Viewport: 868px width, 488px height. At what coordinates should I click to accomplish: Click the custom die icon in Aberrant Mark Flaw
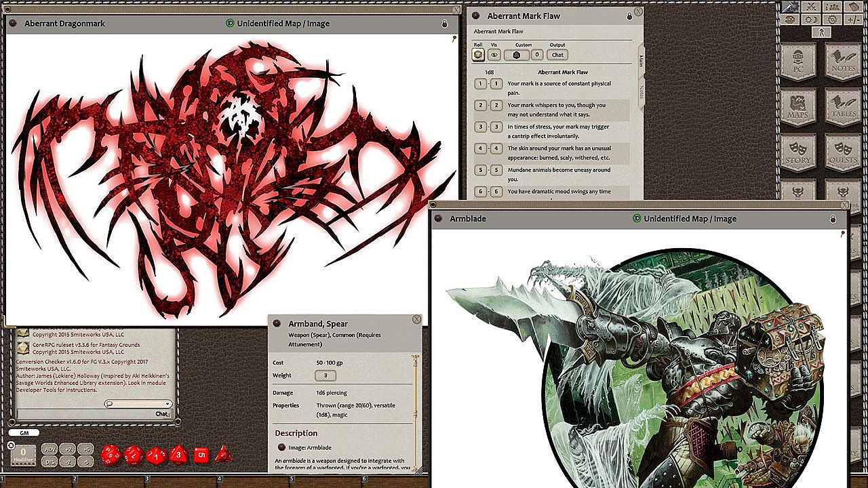(x=516, y=55)
